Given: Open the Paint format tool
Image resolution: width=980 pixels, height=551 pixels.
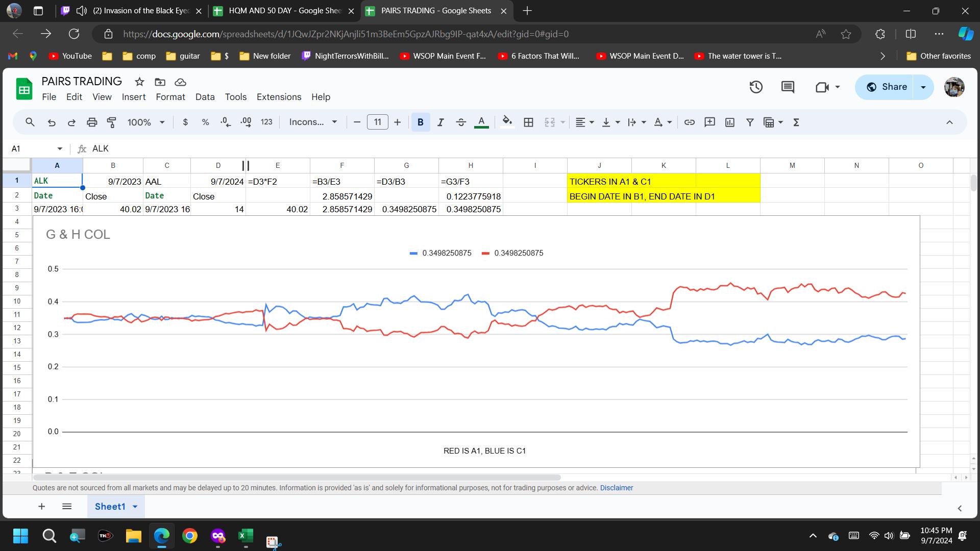Looking at the screenshot, I should [112, 122].
